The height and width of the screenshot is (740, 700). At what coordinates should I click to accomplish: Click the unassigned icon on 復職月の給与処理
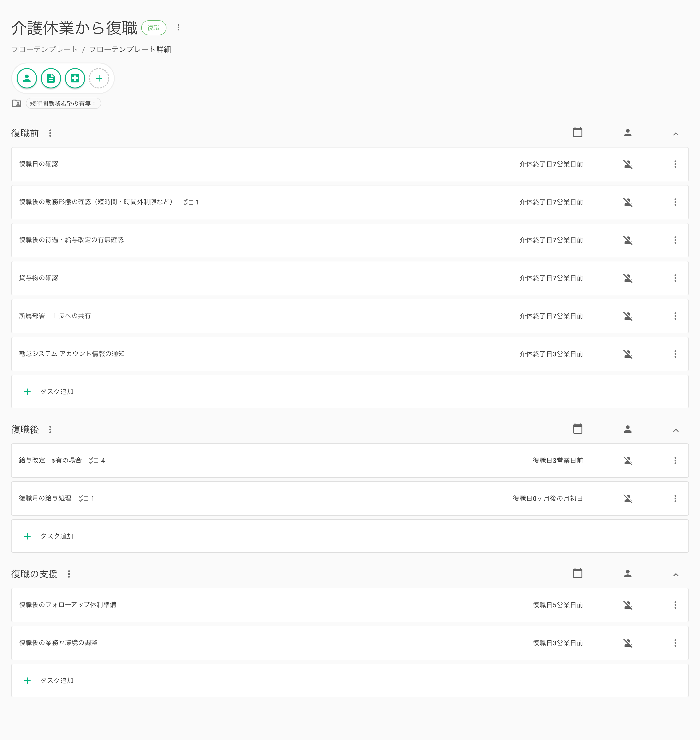(x=628, y=499)
